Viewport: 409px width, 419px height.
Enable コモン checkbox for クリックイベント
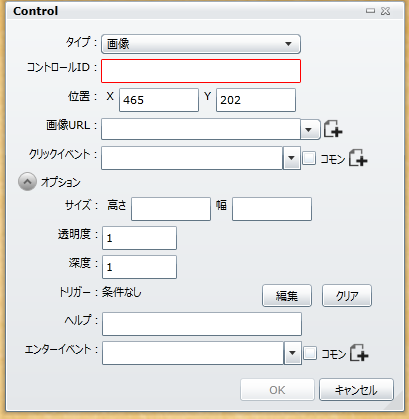point(309,158)
